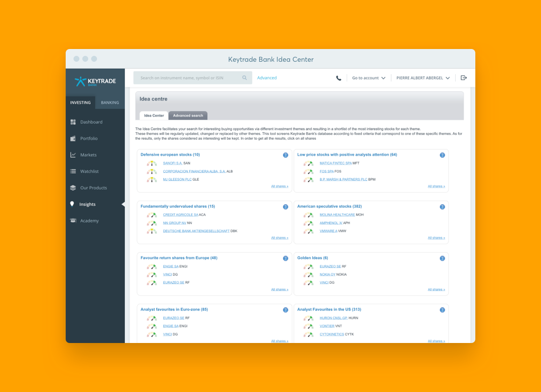
Task: Open Our Products from the sidebar
Action: (x=72, y=188)
